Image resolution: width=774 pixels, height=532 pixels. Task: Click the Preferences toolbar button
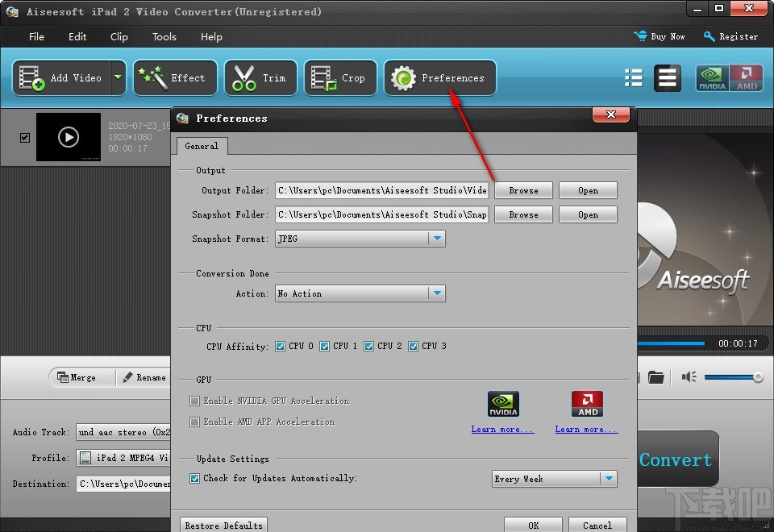(x=440, y=78)
